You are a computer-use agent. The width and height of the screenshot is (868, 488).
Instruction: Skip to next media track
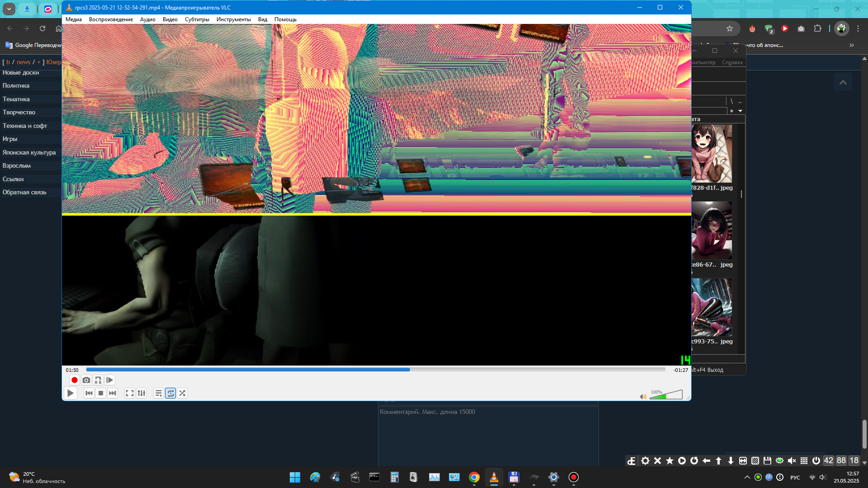[113, 393]
